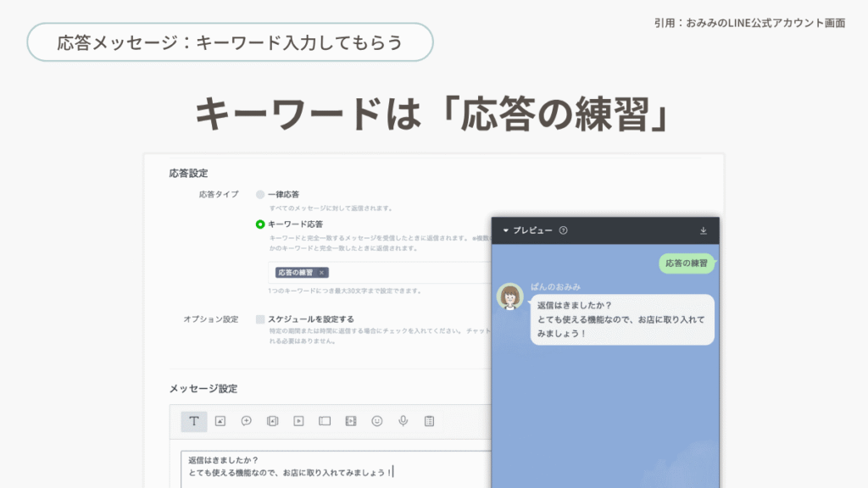Choose the Photo message icon

220,420
